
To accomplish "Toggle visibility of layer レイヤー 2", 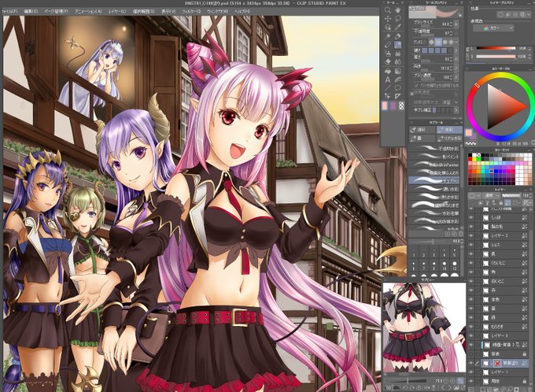I will click(471, 235).
